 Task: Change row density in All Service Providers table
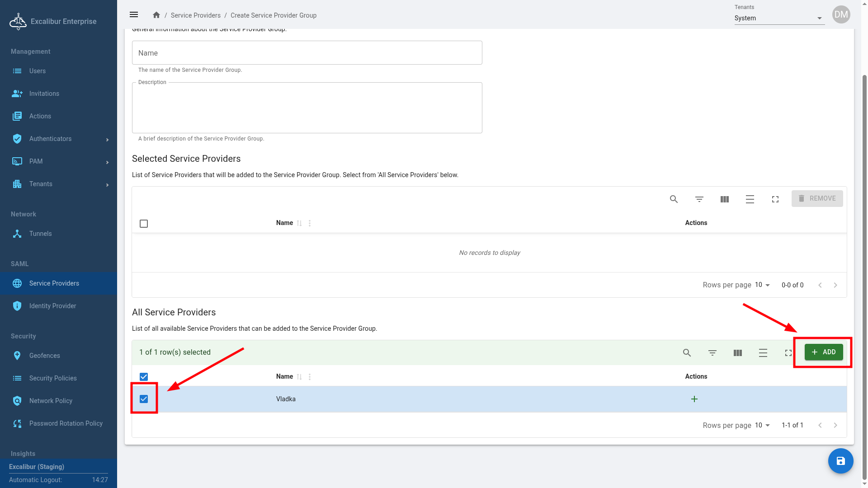(763, 353)
